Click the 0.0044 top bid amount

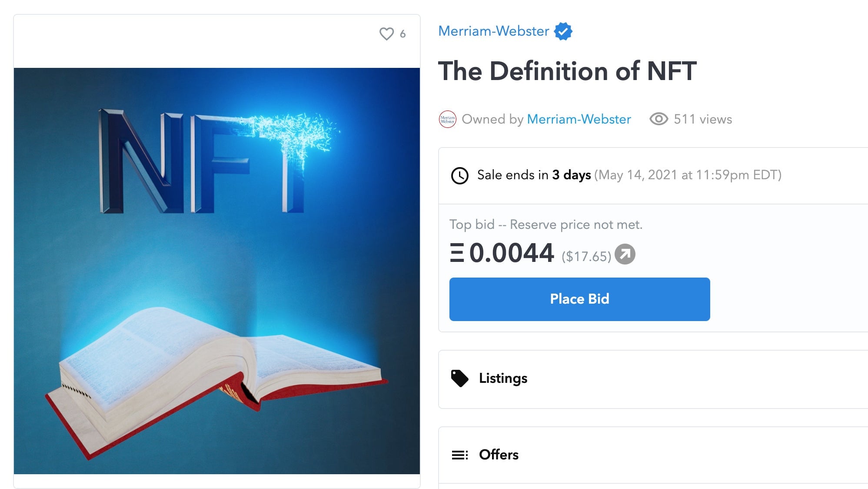pyautogui.click(x=512, y=253)
